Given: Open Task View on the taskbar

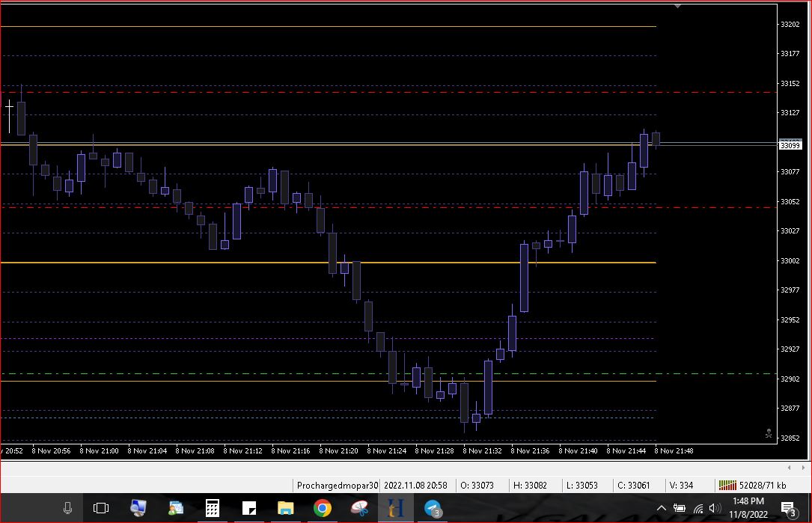Looking at the screenshot, I should (101, 509).
